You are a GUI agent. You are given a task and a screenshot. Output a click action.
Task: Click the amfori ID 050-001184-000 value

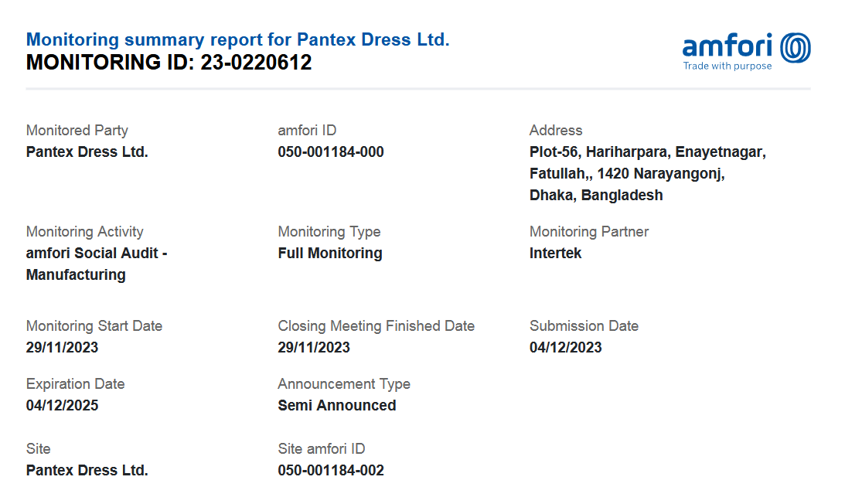click(x=331, y=152)
